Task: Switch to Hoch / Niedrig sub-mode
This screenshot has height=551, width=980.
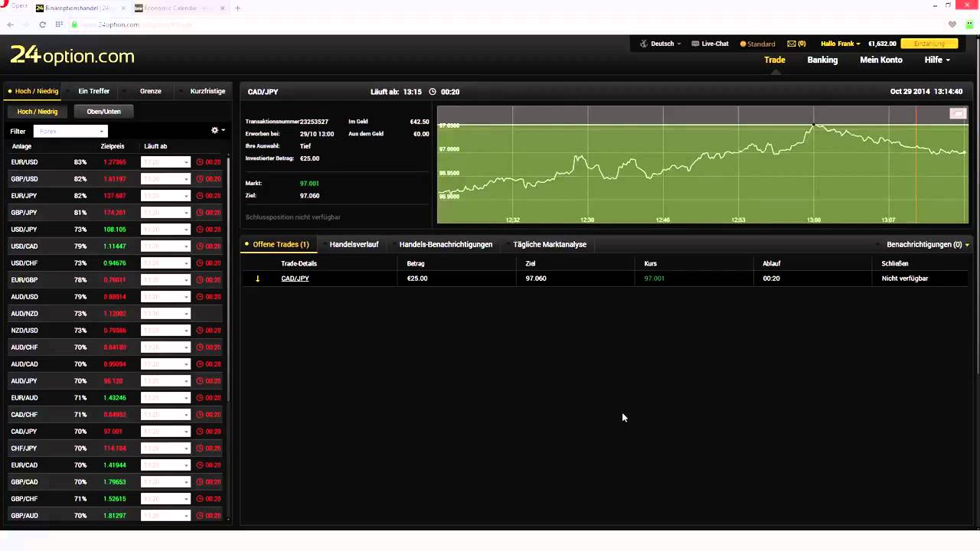Action: 38,112
